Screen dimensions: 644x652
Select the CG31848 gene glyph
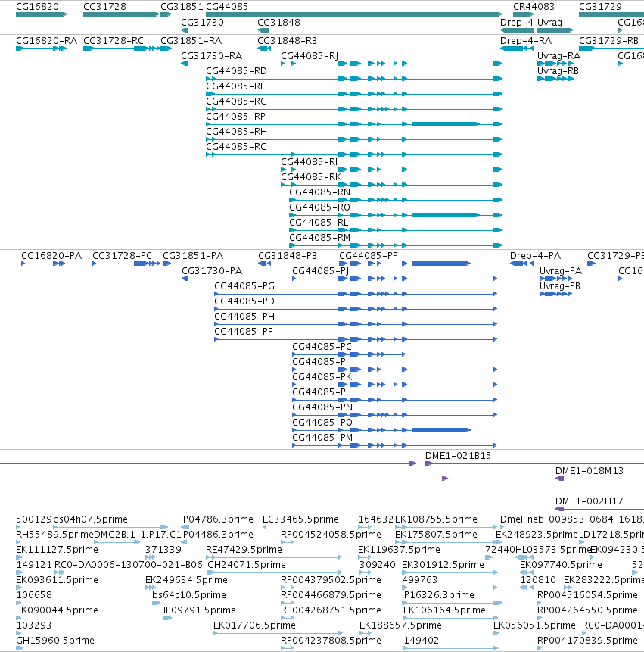263,30
